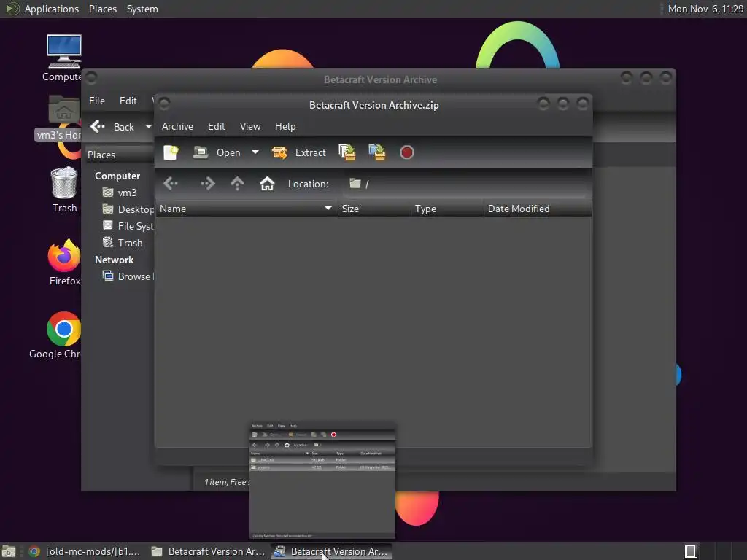Open the View menu in archive manager
Viewport: 747px width, 560px height.
click(x=250, y=126)
